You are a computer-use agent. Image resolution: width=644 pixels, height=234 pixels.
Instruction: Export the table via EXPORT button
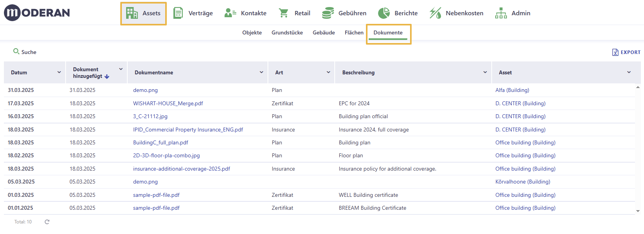coord(626,52)
